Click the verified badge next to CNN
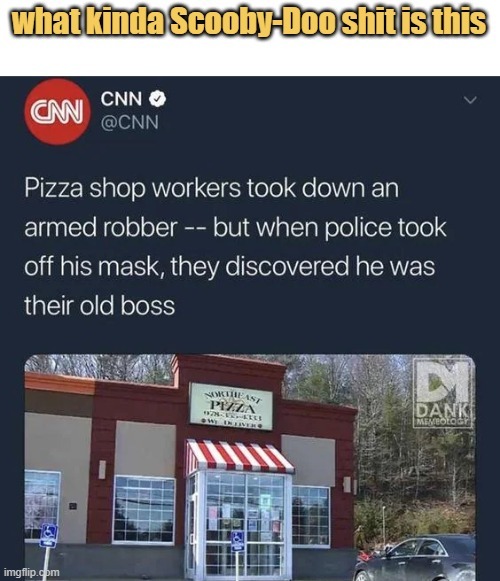The image size is (500, 581). click(x=157, y=99)
